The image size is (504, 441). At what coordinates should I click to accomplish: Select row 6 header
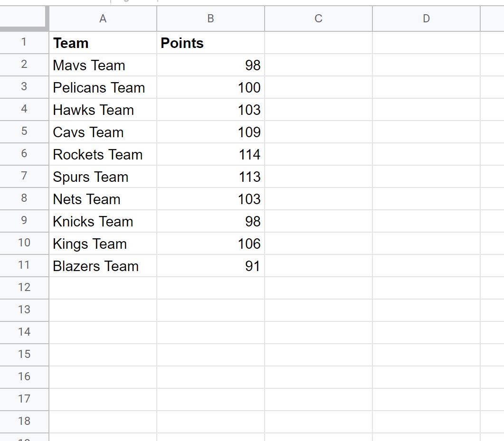tap(24, 154)
